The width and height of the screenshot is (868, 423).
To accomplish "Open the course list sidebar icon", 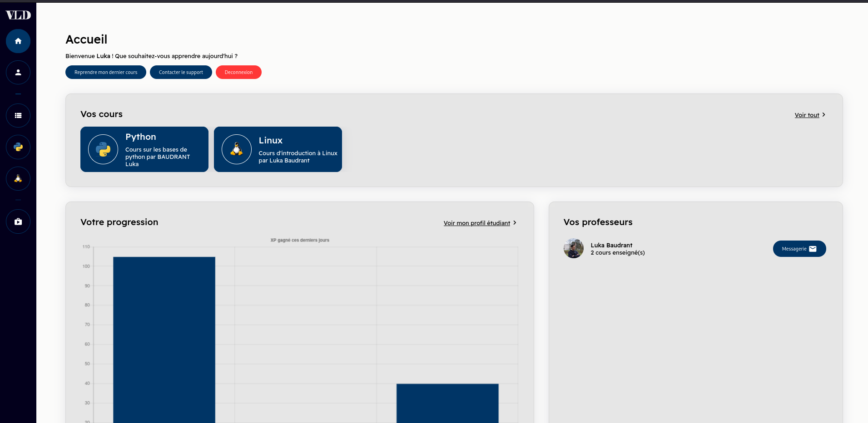I will click(x=18, y=116).
